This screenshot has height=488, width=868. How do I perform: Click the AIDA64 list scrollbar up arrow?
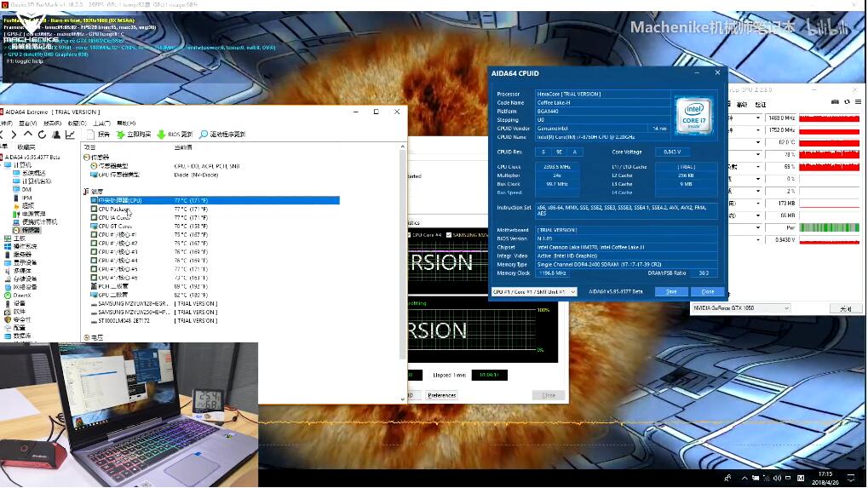pyautogui.click(x=402, y=146)
